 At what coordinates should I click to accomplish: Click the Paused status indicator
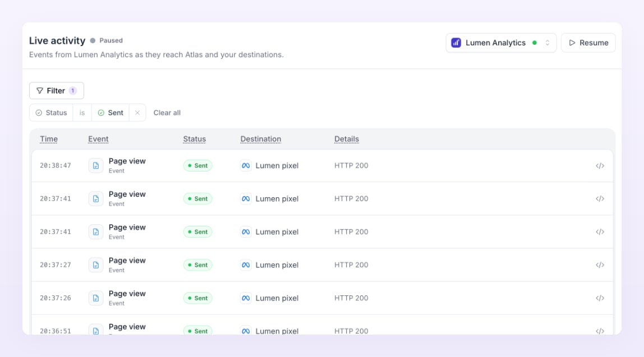pos(107,40)
